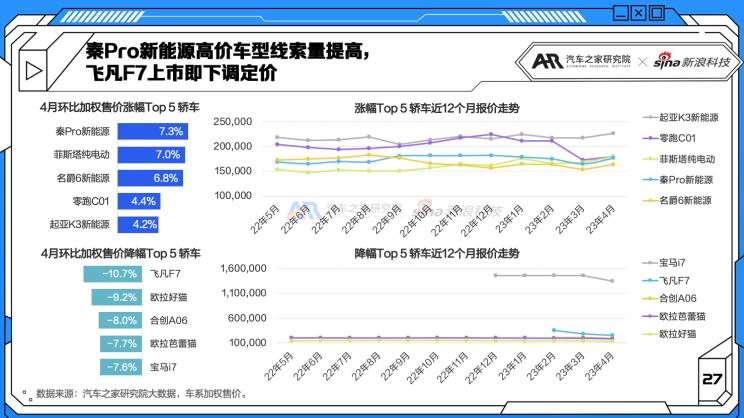Select the 飞凡F7 -10.7% bar

tap(113, 274)
